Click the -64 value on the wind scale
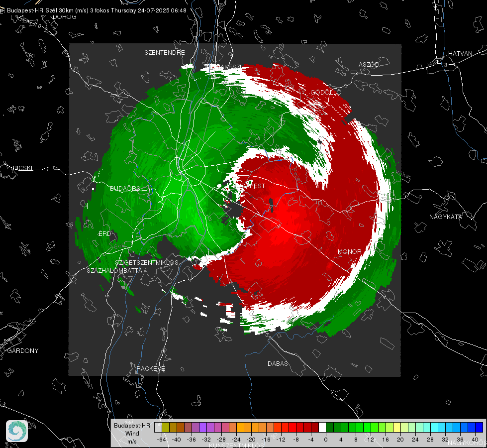Viewport: 487px width, 448px height. [x=161, y=440]
